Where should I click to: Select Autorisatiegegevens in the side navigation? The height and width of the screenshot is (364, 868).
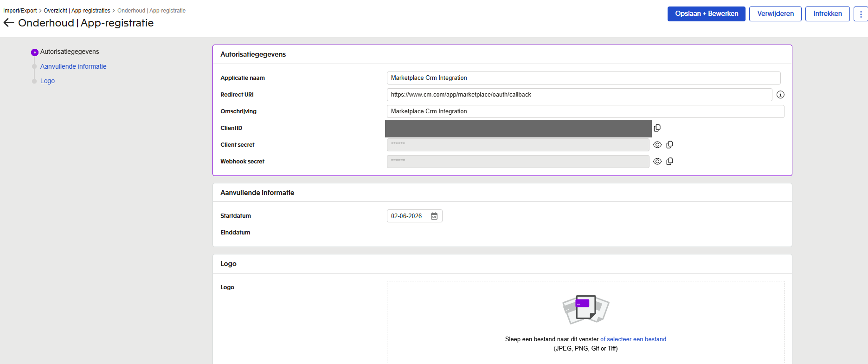click(x=70, y=52)
